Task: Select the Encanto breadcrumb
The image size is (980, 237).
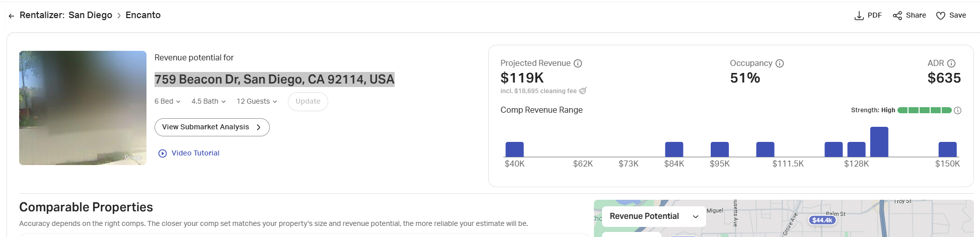Action: (x=143, y=15)
